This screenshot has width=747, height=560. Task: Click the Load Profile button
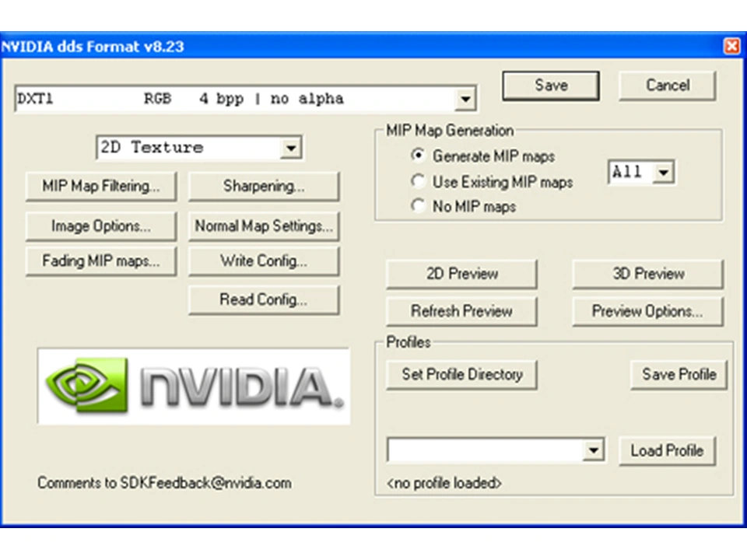click(x=667, y=450)
